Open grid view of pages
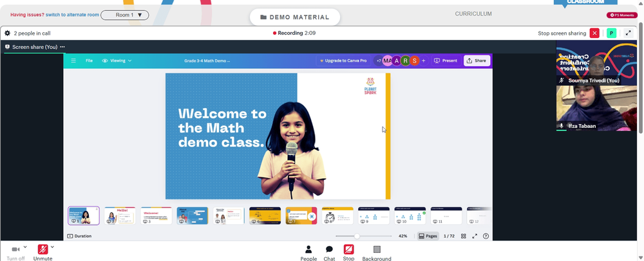644x261 pixels. click(x=463, y=236)
